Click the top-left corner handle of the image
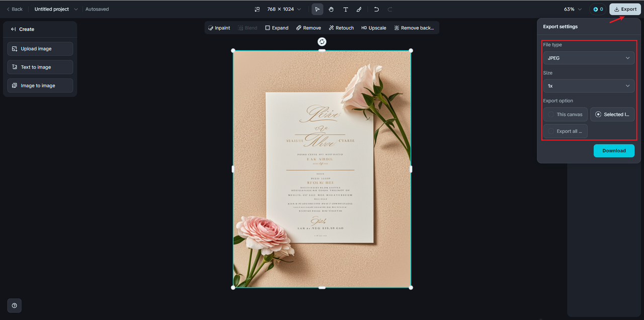 pos(233,50)
